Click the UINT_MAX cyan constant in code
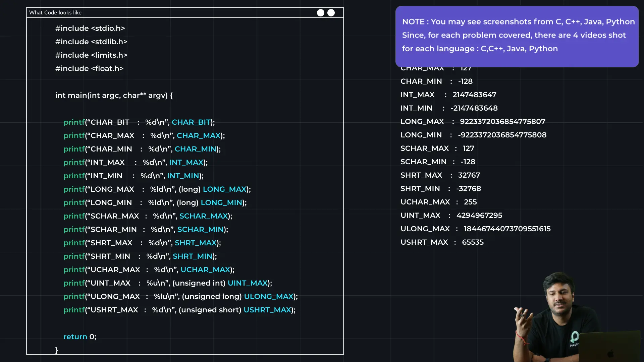Image resolution: width=644 pixels, height=362 pixels. coord(248,283)
